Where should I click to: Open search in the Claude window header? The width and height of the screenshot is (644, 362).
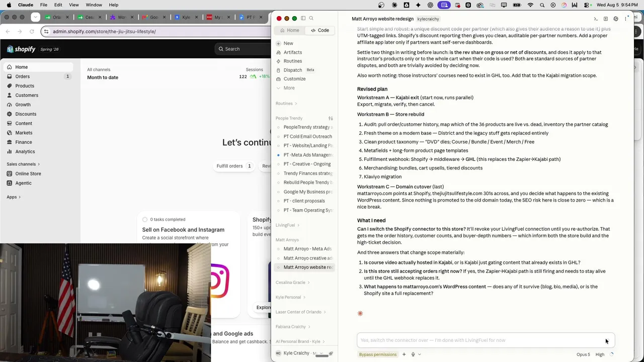[x=311, y=19]
